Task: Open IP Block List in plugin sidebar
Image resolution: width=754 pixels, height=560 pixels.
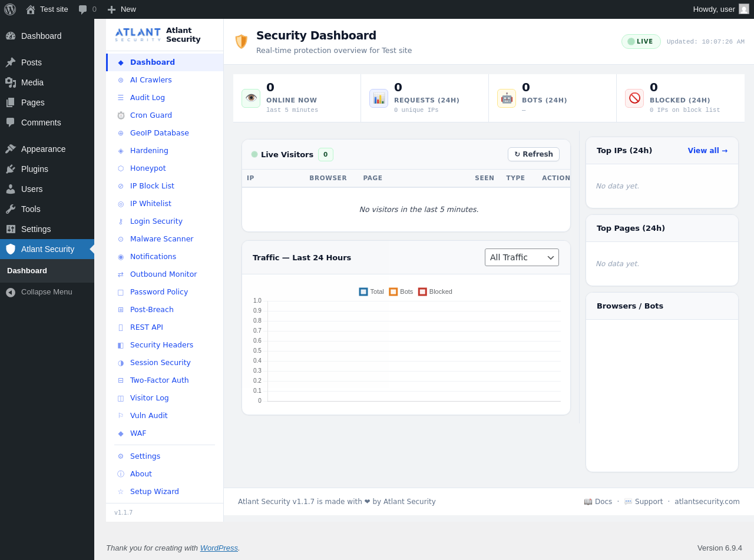Action: (164, 186)
